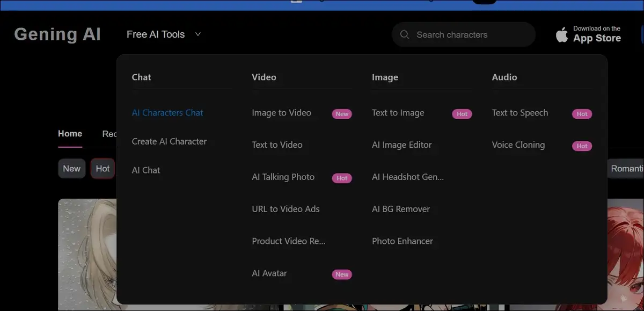Select AI BG Remover
The width and height of the screenshot is (644, 311).
[x=401, y=209]
